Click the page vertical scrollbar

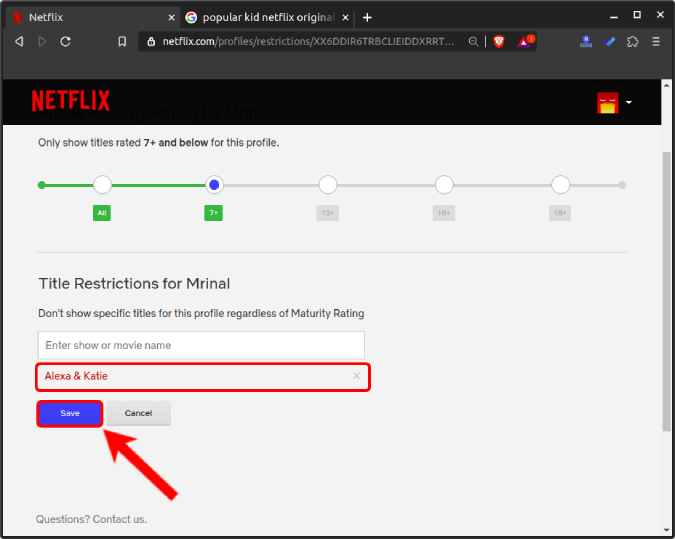coord(666,291)
